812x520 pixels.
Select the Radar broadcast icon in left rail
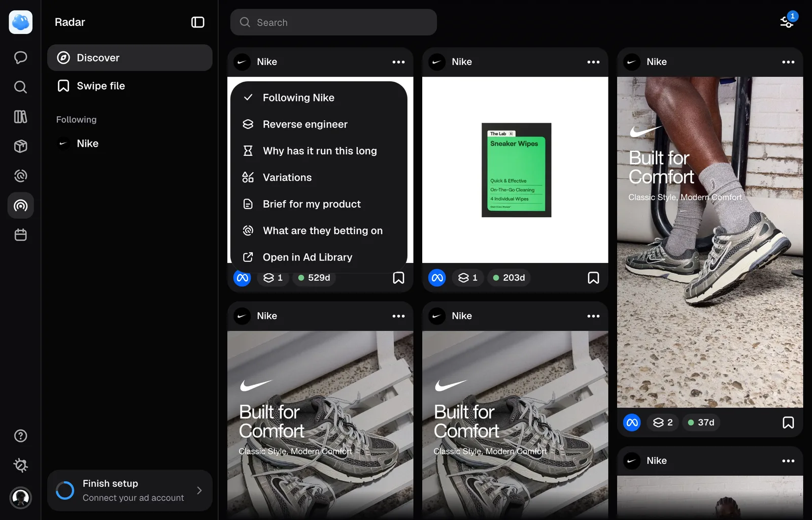pos(20,205)
